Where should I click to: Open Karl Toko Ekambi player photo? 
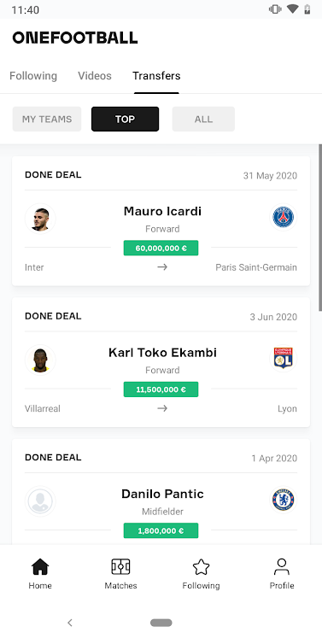[x=40, y=360]
